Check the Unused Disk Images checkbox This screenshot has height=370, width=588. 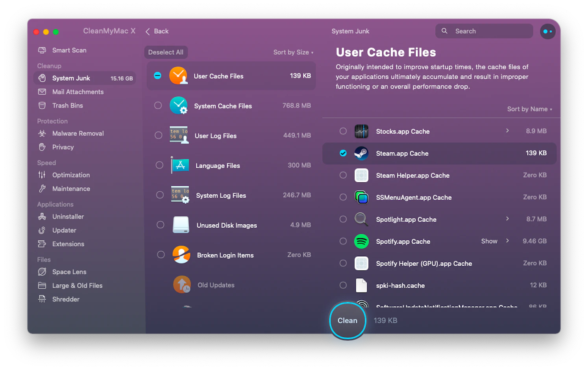click(160, 225)
